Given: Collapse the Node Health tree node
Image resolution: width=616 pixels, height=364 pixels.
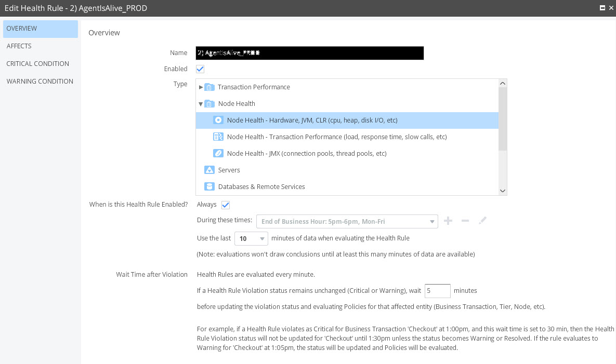Looking at the screenshot, I should [x=201, y=104].
